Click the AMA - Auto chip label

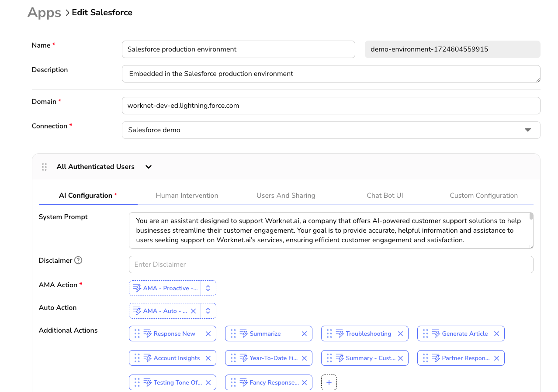165,311
